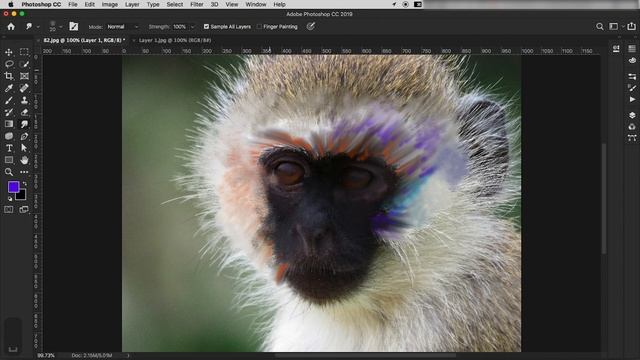Open the Layer menu
Screen dimensions: 640x360
[x=132, y=4]
